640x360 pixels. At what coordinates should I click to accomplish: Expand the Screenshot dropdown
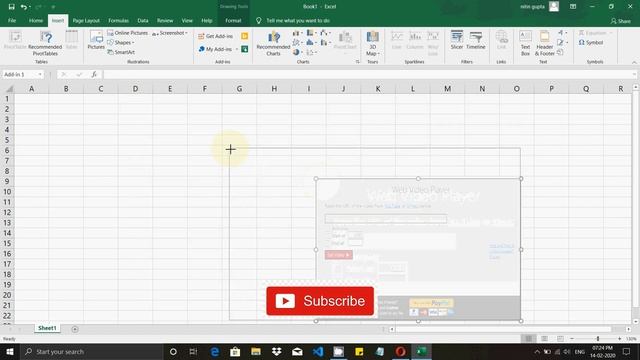tap(187, 33)
